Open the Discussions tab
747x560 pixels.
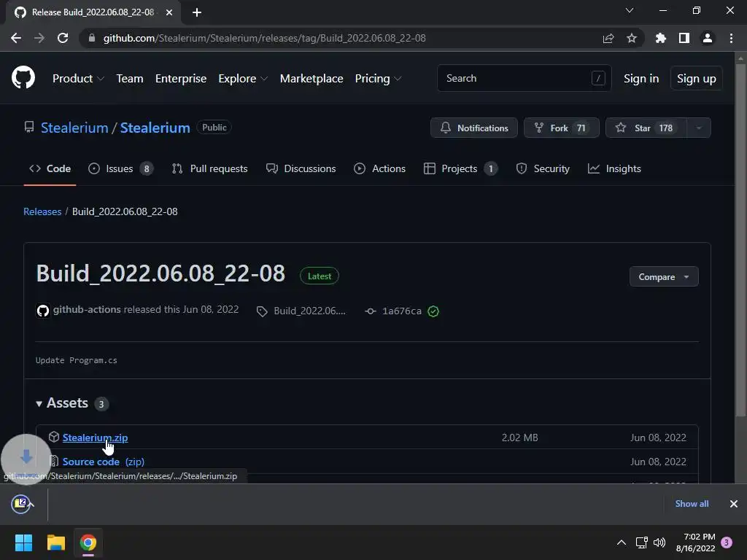point(301,168)
